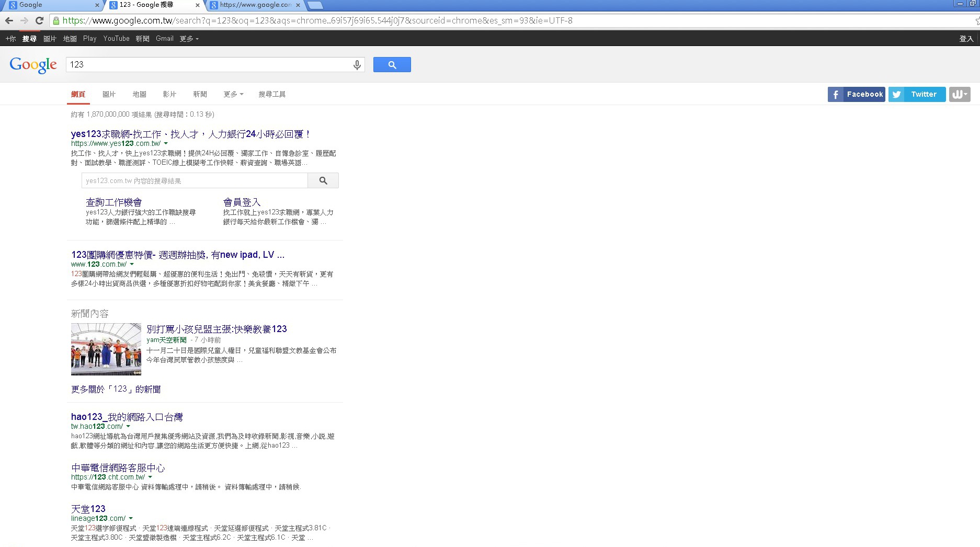Switch to the first 'Google' tab
Viewport: 980px width, 547px height.
pyautogui.click(x=52, y=5)
